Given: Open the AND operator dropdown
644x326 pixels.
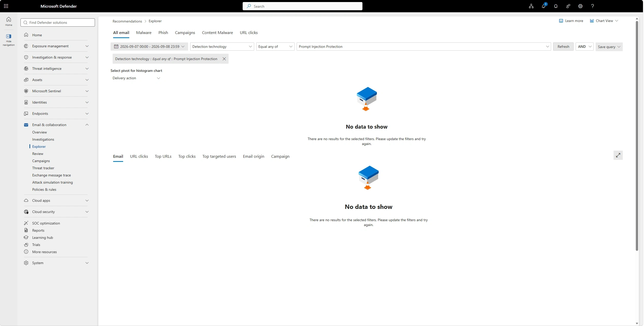Looking at the screenshot, I should (x=584, y=47).
